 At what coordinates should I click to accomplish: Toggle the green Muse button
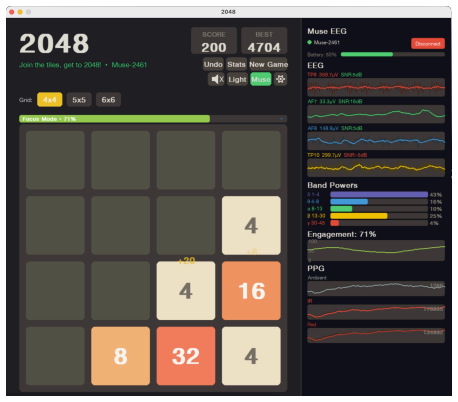[x=261, y=79]
